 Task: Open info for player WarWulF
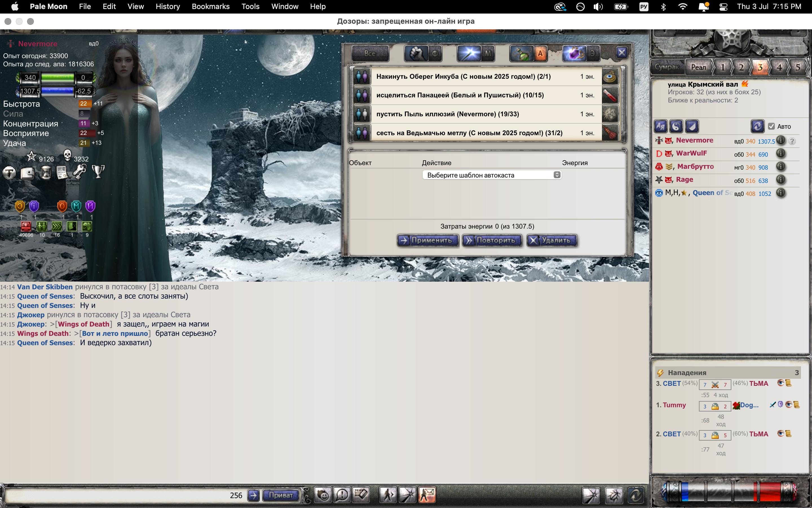(x=781, y=154)
